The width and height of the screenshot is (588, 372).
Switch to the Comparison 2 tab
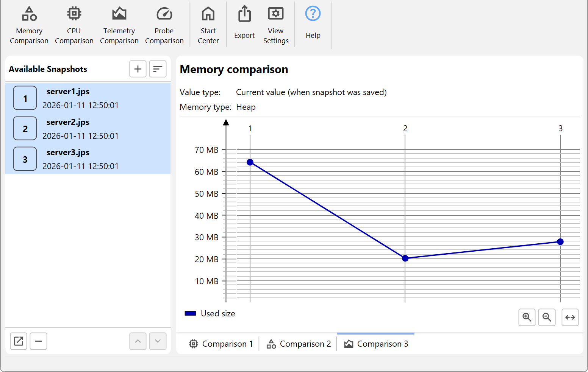pyautogui.click(x=299, y=344)
